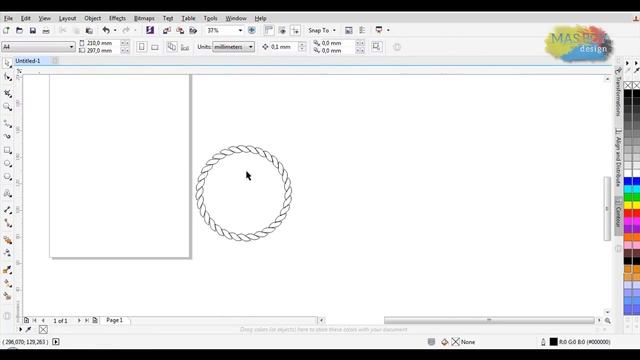Click the Save icon in toolbar
Viewport: 640px width, 360px height.
pos(33,30)
